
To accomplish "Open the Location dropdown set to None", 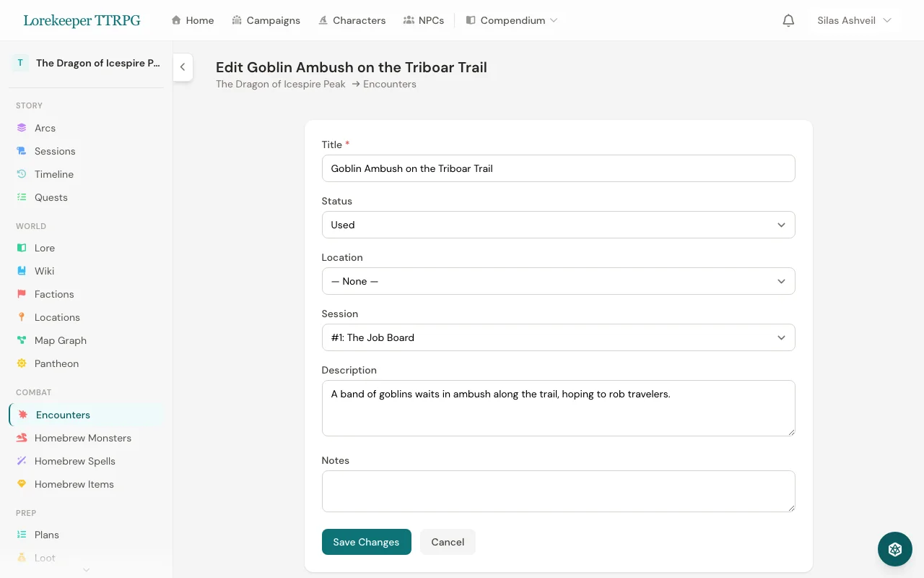I will (x=558, y=281).
